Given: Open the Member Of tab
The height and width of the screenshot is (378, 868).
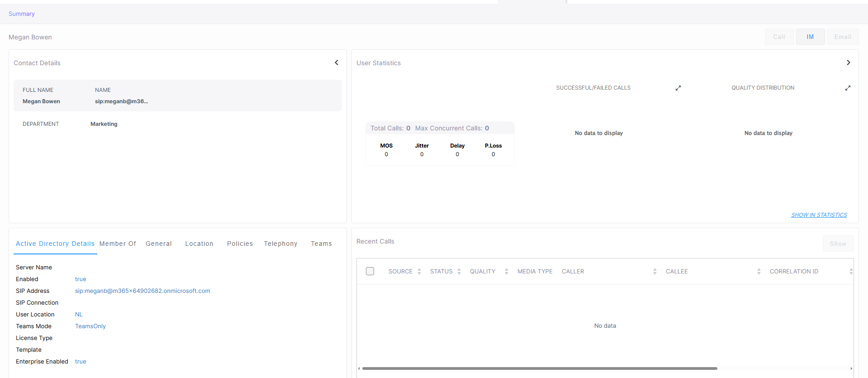Looking at the screenshot, I should pos(118,244).
